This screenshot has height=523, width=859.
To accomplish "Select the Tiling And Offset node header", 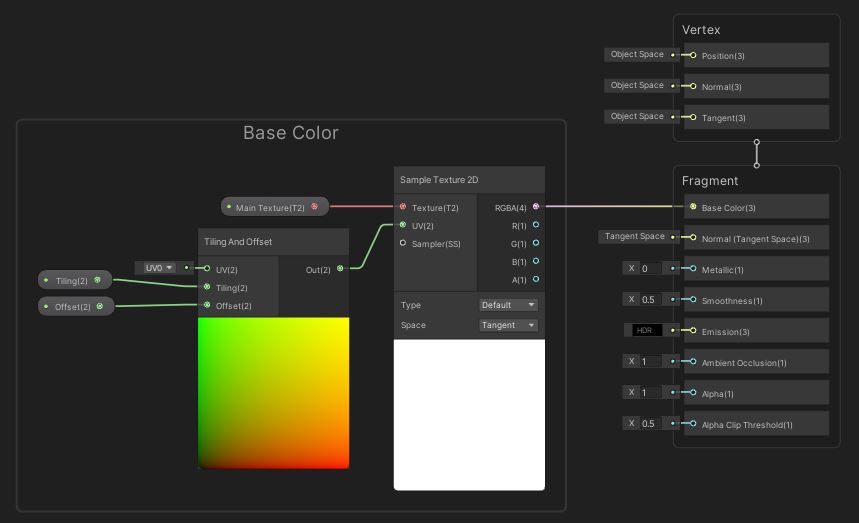I will (273, 242).
